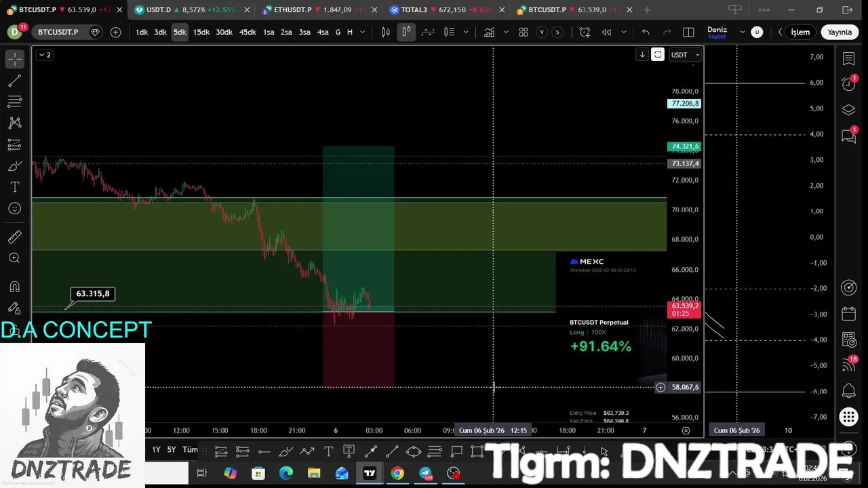Open the apps grid icon in right sidebar
Screen dimensions: 868x488
tap(848, 416)
